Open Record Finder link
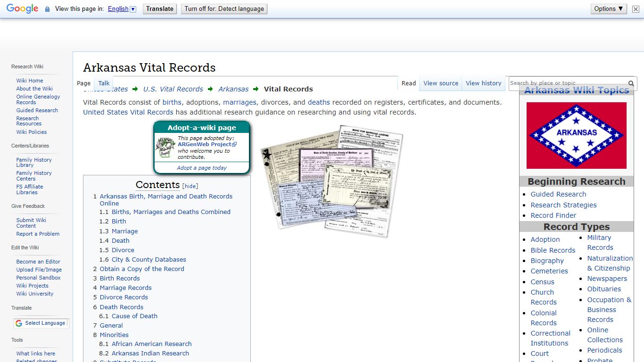Screen dimensions: 644x362 click(553, 215)
